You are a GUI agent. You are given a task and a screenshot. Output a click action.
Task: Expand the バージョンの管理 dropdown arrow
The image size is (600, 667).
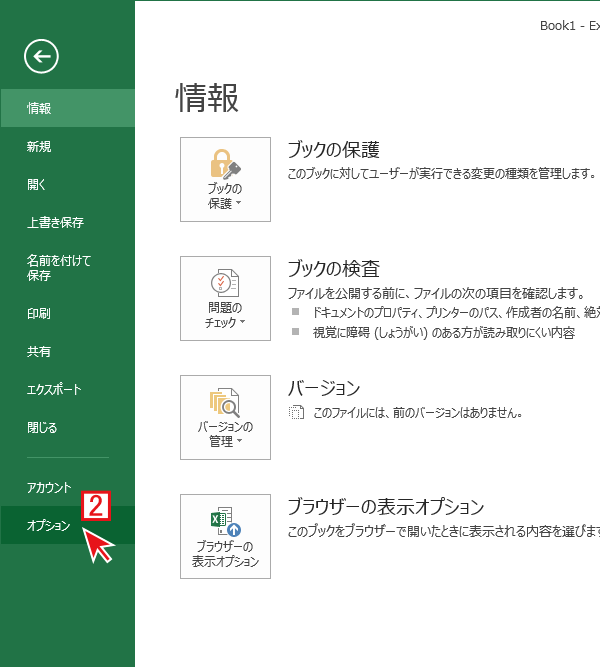tap(239, 441)
